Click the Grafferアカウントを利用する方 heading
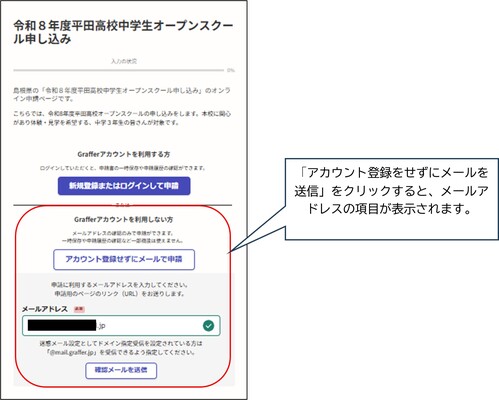Screen dimensions: 499x400 point(124,154)
